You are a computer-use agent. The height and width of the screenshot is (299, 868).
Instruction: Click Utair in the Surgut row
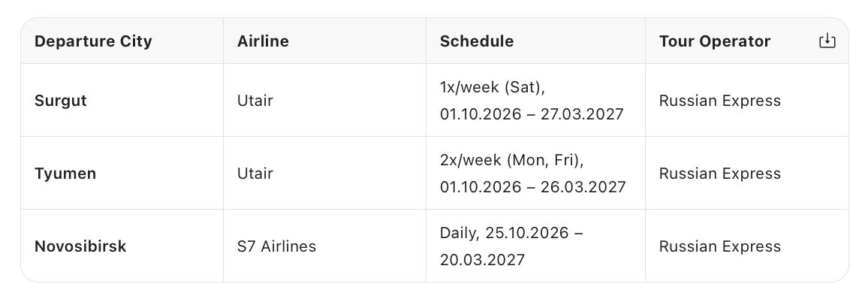point(255,101)
